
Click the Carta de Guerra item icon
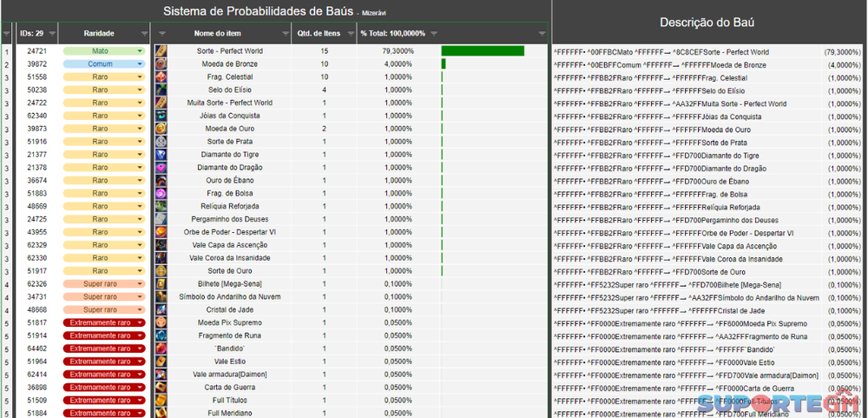pyautogui.click(x=161, y=387)
